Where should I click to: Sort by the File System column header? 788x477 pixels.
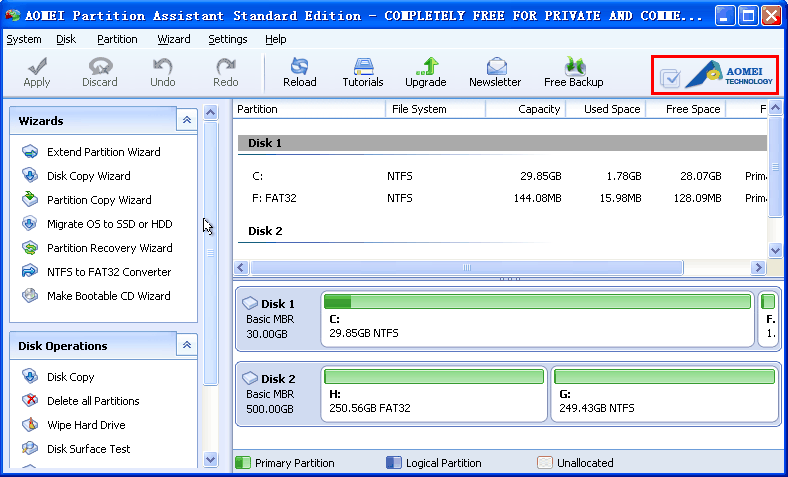(x=435, y=109)
